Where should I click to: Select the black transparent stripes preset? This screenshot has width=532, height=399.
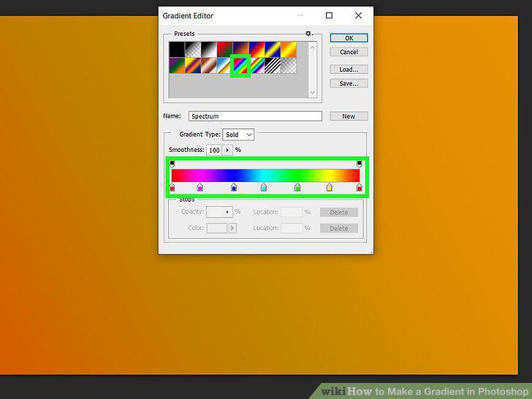click(x=273, y=66)
